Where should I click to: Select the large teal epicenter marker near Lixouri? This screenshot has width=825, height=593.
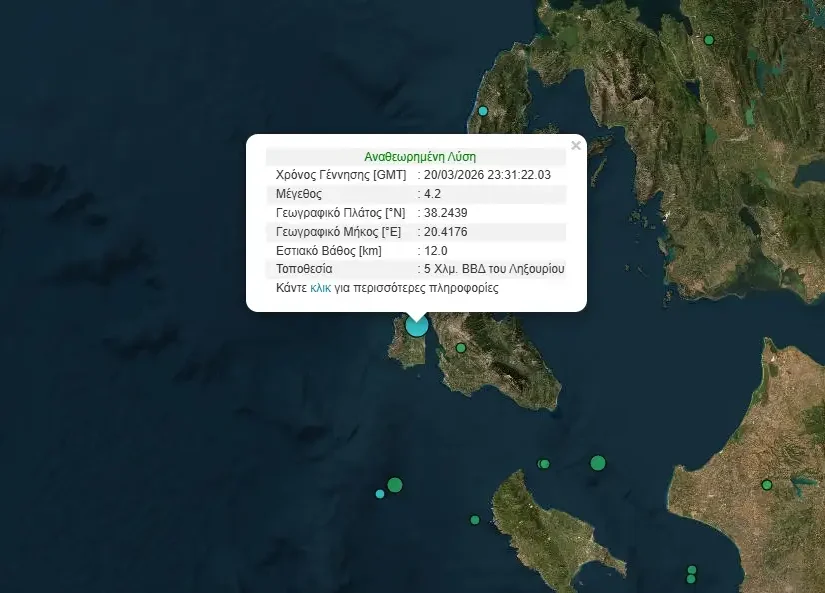click(416, 325)
